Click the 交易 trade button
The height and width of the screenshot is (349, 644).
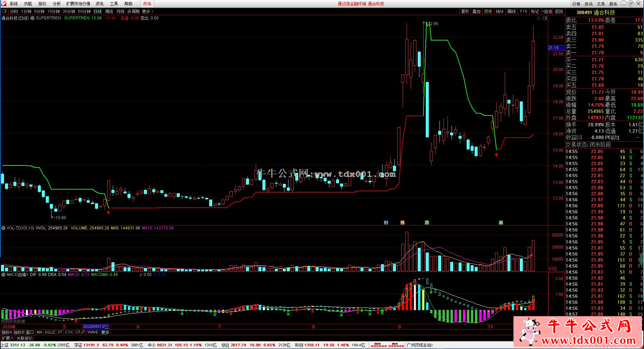pos(601,4)
